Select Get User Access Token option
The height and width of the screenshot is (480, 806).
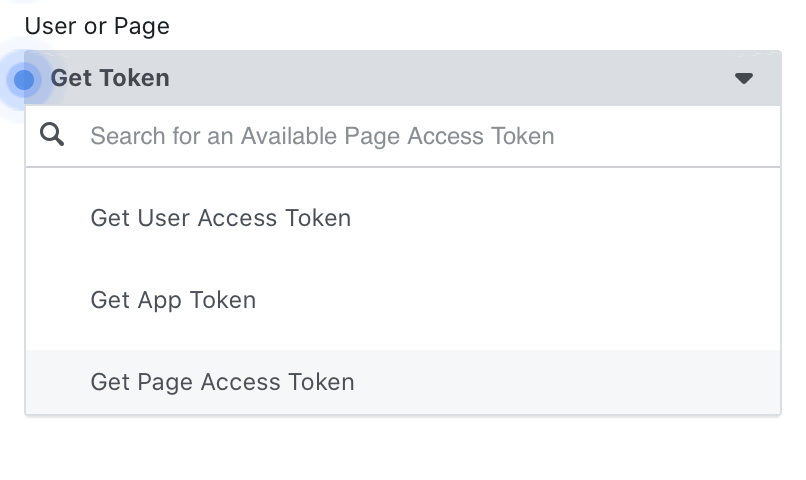click(x=403, y=218)
